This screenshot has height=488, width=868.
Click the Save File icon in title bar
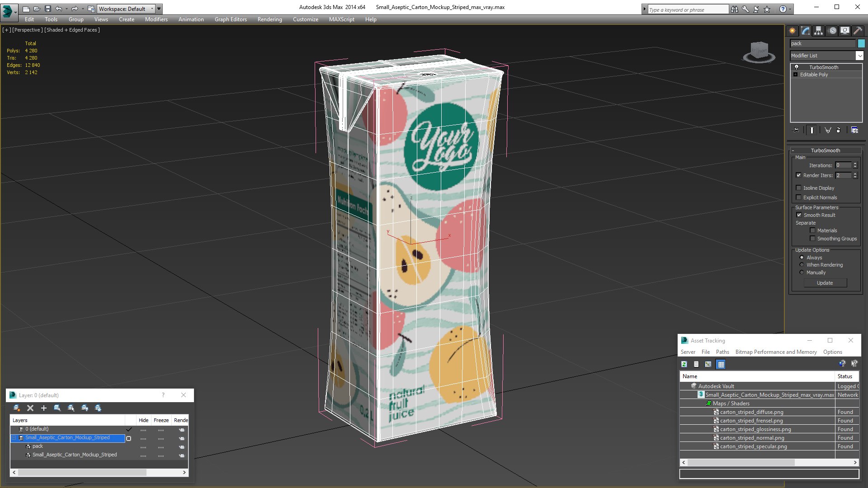48,9
